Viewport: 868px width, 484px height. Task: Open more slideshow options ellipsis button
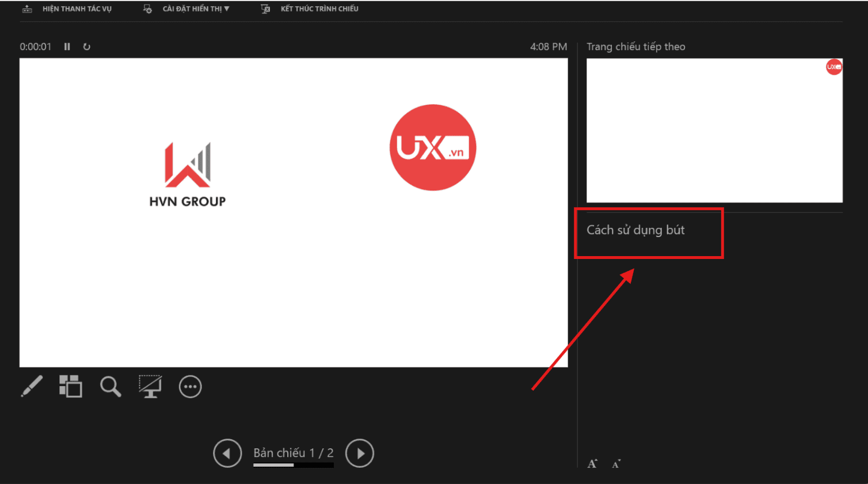(190, 387)
